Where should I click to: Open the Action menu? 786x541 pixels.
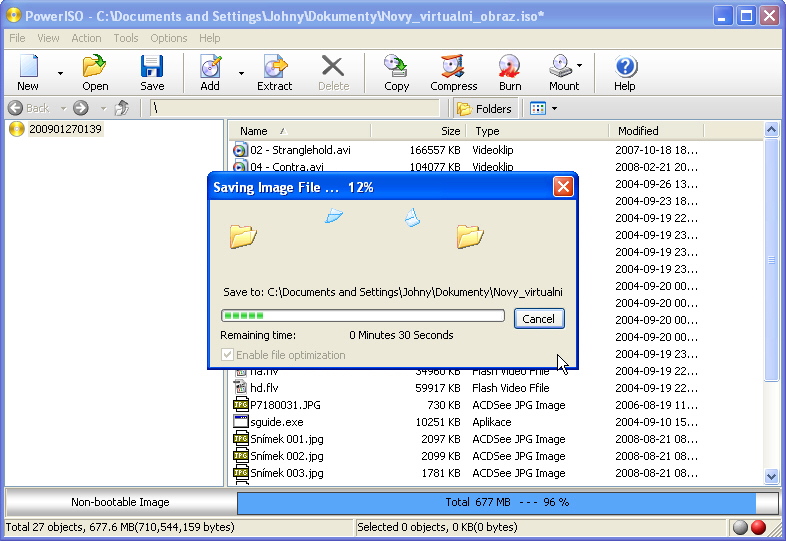pyautogui.click(x=86, y=38)
